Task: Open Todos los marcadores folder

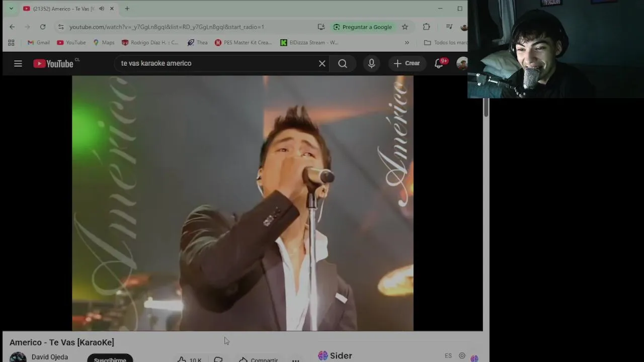Action: 446,43
